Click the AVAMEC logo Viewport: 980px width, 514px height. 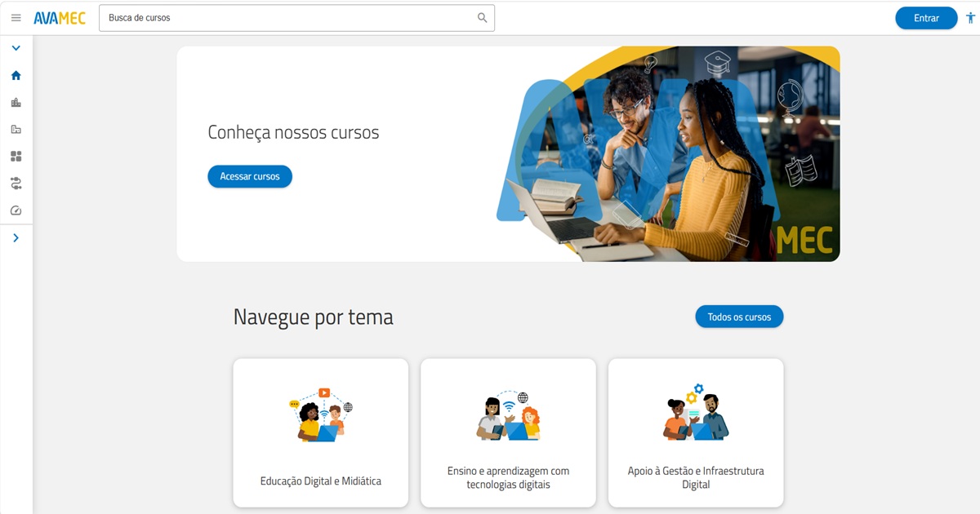click(x=60, y=18)
